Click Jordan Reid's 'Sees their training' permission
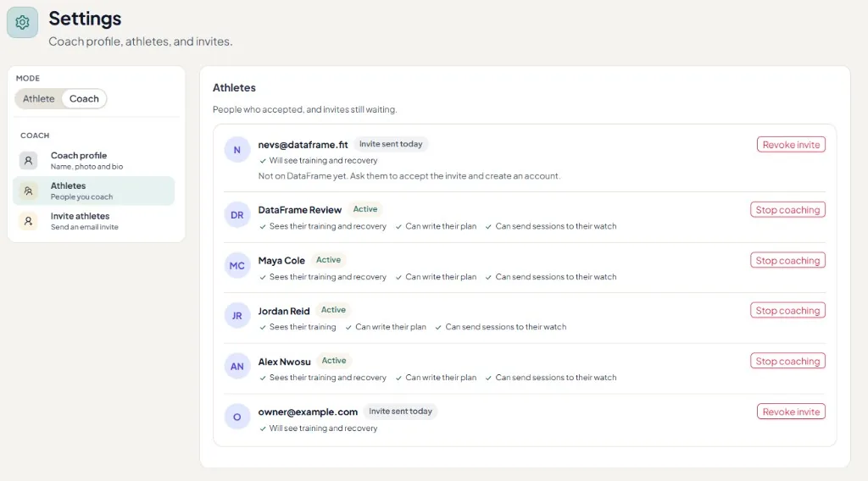868x481 pixels. pos(298,327)
